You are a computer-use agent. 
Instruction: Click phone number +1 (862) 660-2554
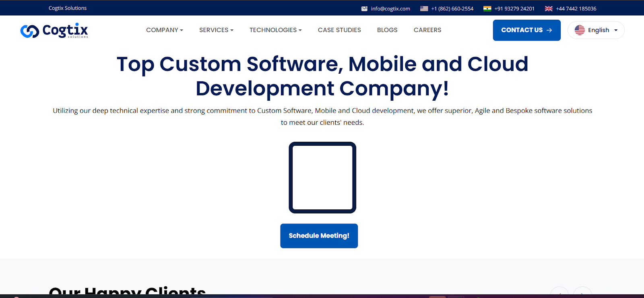(x=452, y=8)
